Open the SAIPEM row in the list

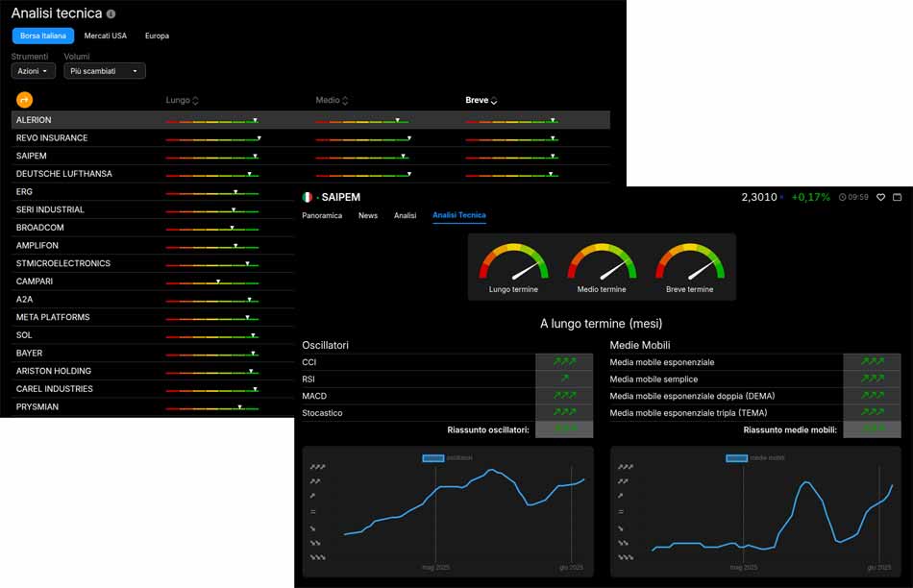coord(310,156)
